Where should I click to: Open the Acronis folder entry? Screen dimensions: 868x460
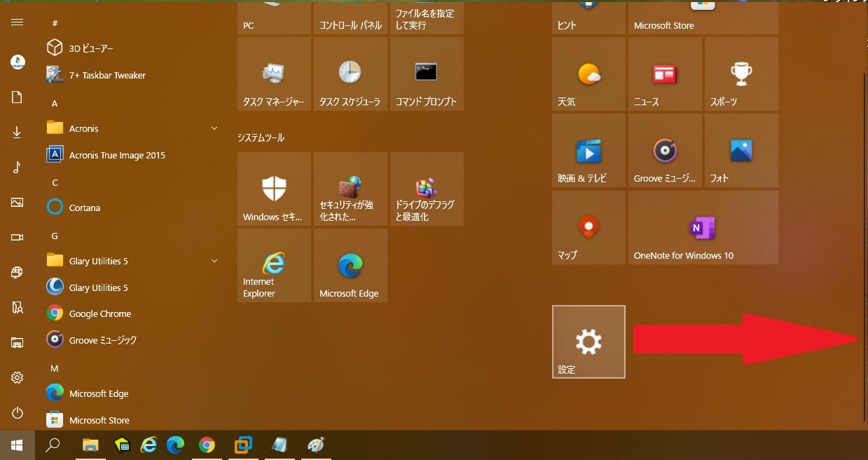click(x=133, y=128)
